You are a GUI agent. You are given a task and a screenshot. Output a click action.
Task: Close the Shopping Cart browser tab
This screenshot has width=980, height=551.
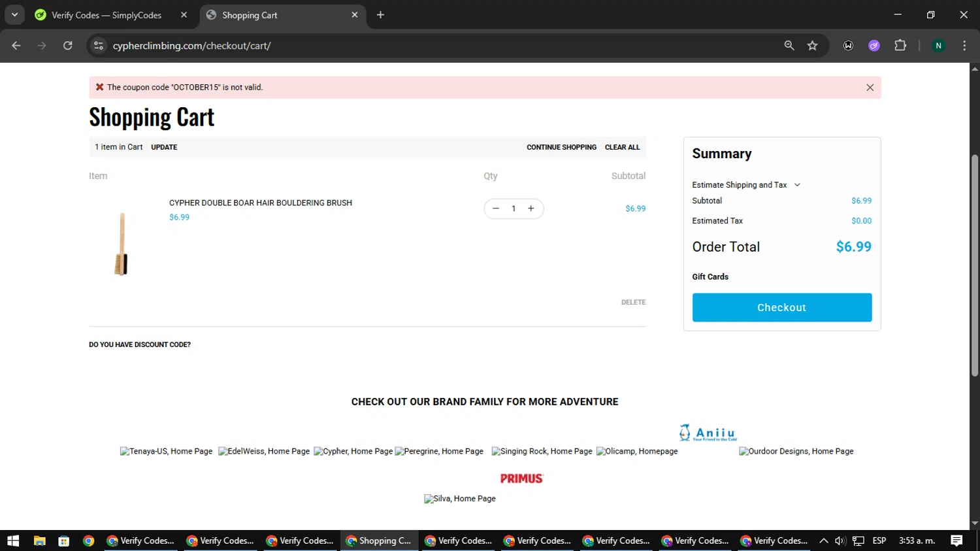[355, 15]
